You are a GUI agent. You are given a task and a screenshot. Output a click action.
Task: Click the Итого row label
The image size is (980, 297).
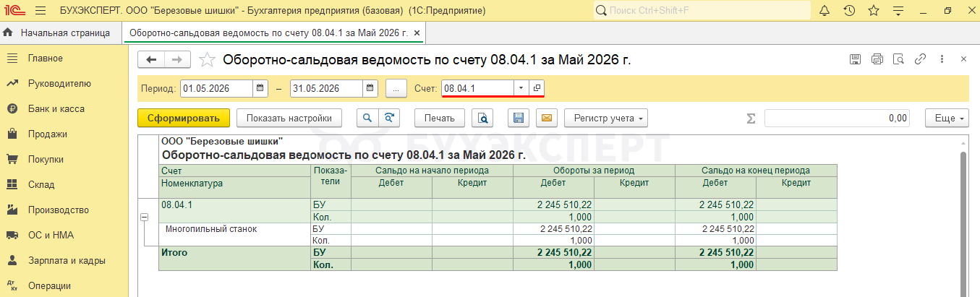coord(174,253)
